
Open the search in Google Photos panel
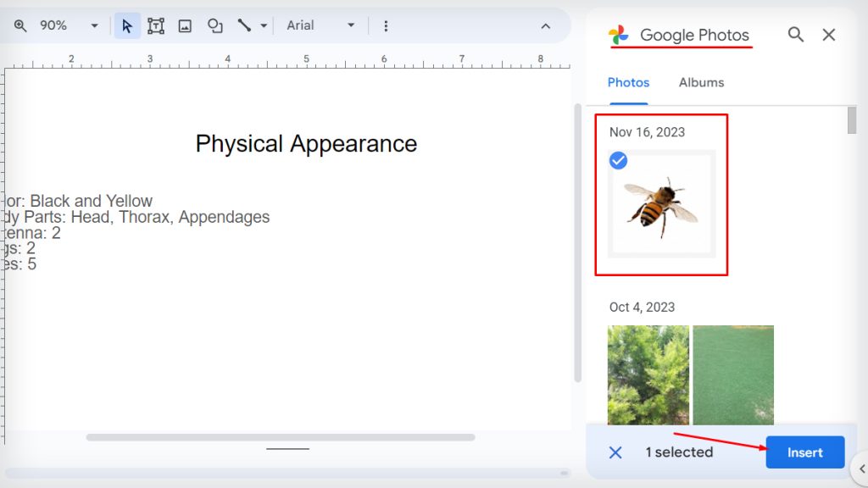point(795,35)
